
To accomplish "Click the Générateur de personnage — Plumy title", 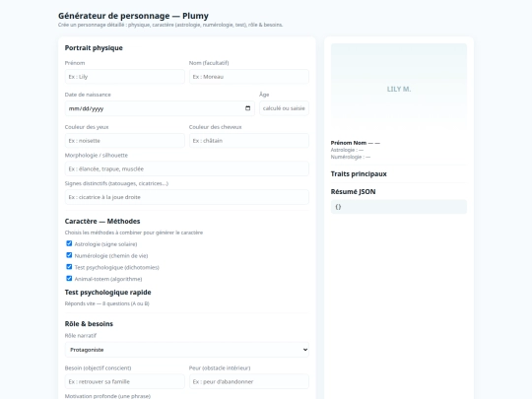I will [x=133, y=16].
